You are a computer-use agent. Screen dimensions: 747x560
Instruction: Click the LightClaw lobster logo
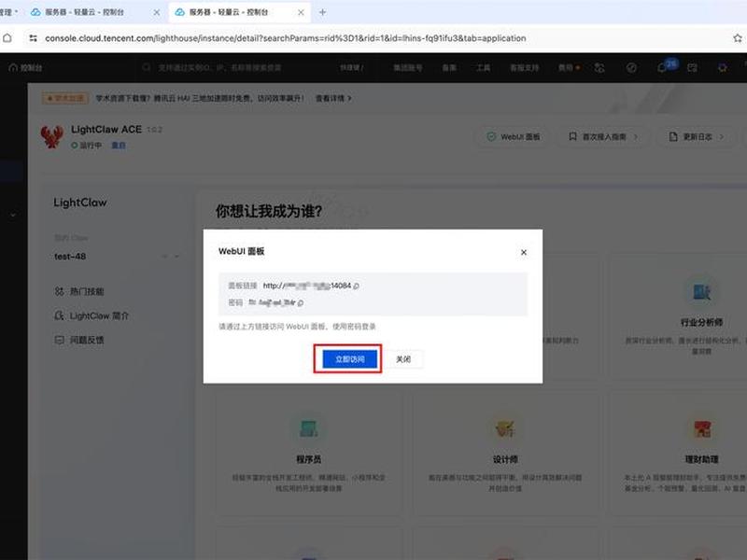tap(52, 136)
